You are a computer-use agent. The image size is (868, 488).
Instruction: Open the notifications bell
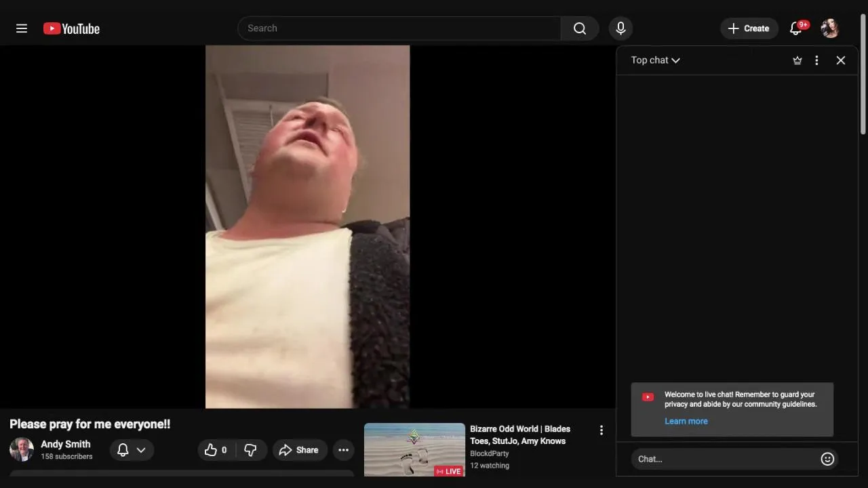click(x=796, y=28)
